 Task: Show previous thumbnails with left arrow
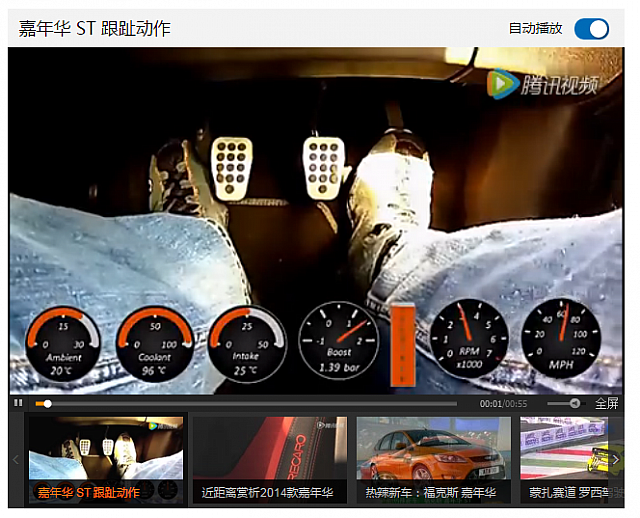click(x=16, y=460)
